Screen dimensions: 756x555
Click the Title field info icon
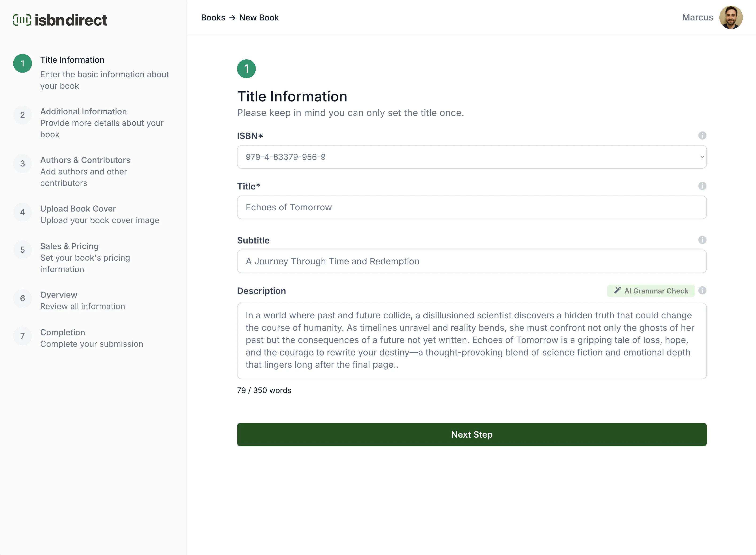(x=702, y=186)
